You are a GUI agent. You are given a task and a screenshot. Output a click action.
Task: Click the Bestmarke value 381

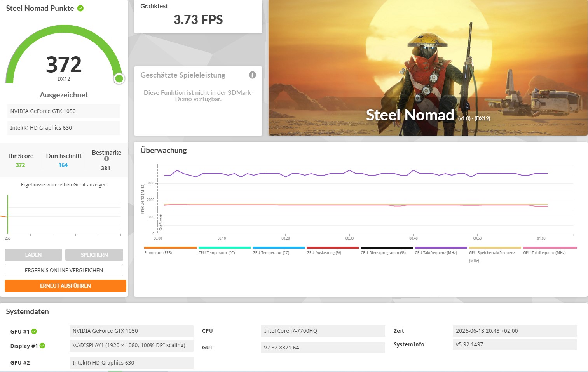tap(106, 168)
